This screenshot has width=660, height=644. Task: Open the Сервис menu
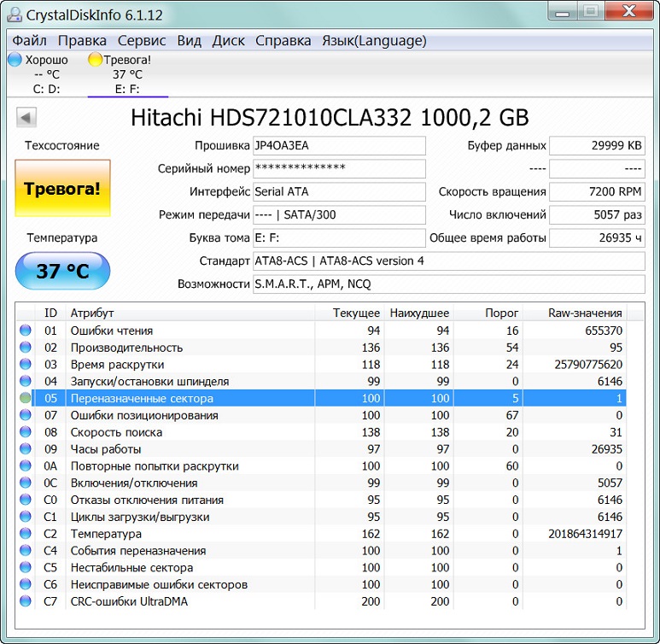point(142,41)
